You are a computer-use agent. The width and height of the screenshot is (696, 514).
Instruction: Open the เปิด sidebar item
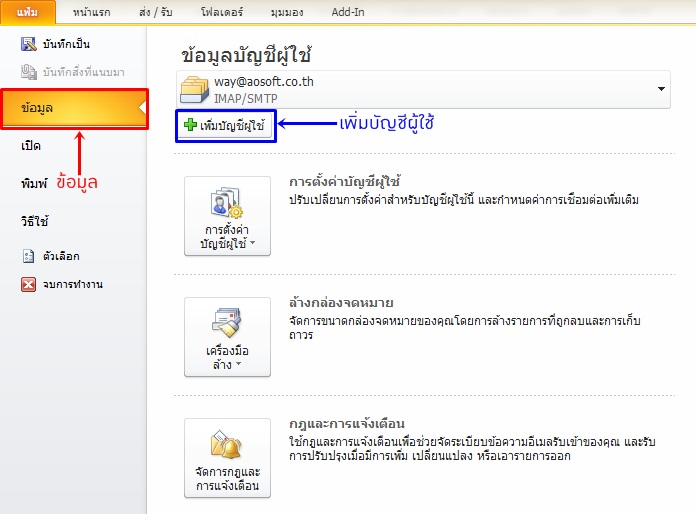pyautogui.click(x=31, y=146)
